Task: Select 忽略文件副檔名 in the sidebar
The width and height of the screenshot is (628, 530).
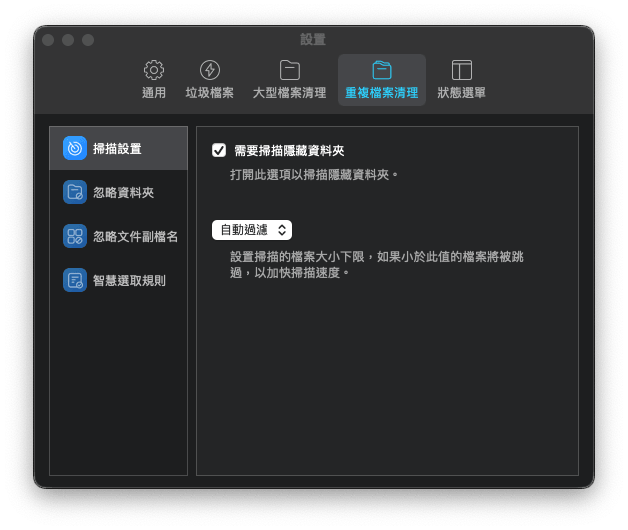Action: coord(119,236)
